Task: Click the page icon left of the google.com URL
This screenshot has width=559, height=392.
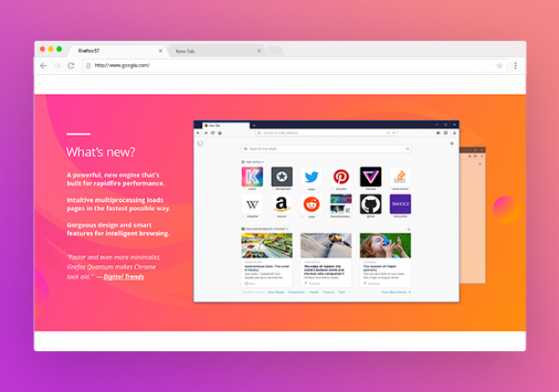Action: (88, 66)
